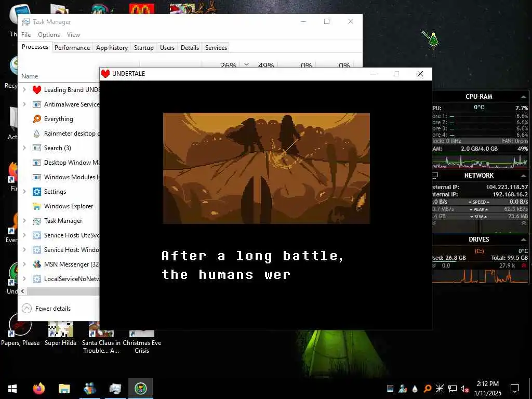
Task: Expand the Antimalware Service process group
Action: pos(24,104)
